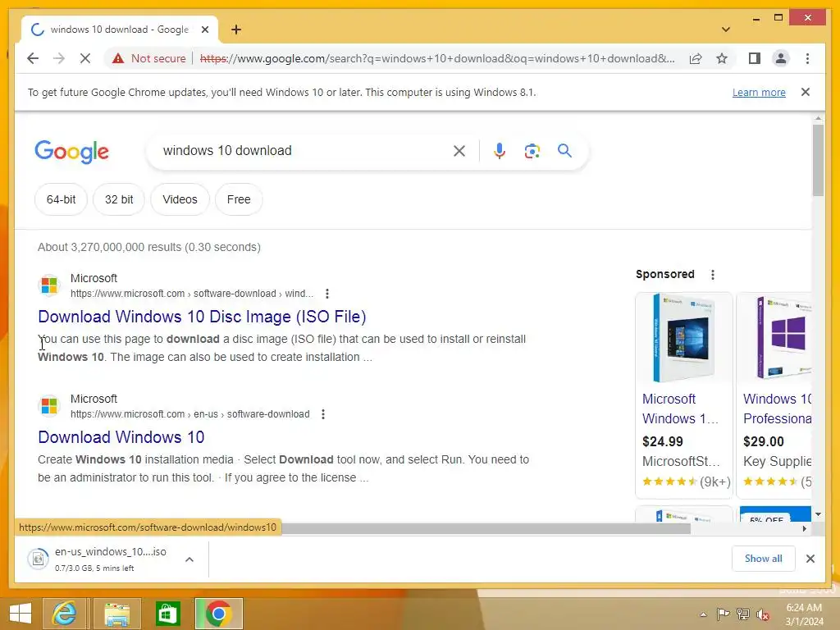The width and height of the screenshot is (840, 630).
Task: Open the Chrome three-dot menu
Action: click(807, 58)
